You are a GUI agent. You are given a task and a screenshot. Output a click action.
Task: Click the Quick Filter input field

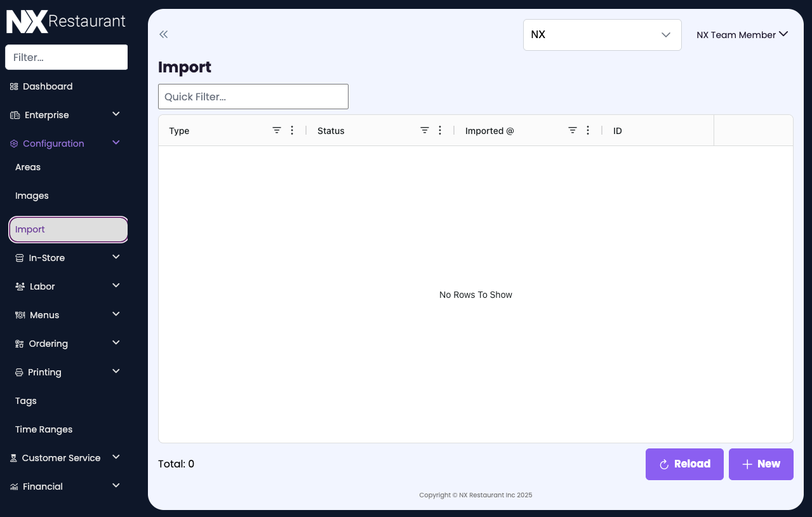pos(253,96)
